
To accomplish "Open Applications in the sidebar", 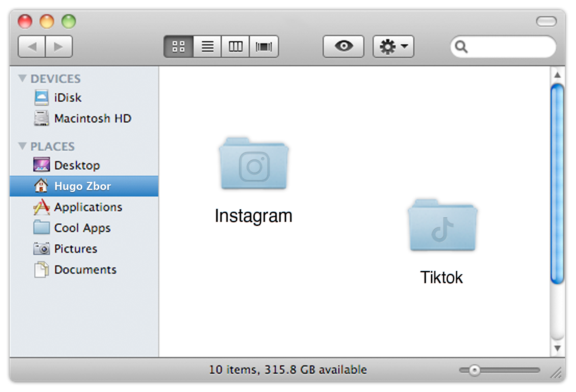I will click(x=84, y=207).
